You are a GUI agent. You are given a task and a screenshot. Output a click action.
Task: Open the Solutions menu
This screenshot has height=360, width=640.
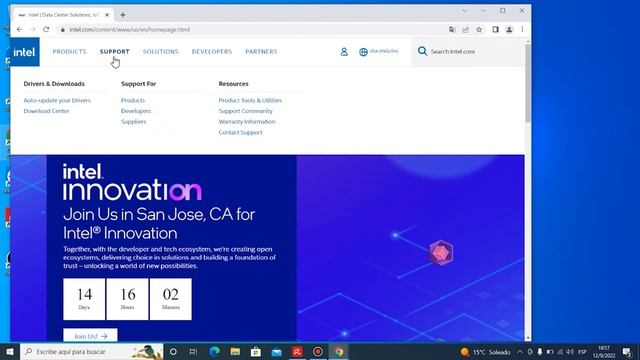(160, 51)
